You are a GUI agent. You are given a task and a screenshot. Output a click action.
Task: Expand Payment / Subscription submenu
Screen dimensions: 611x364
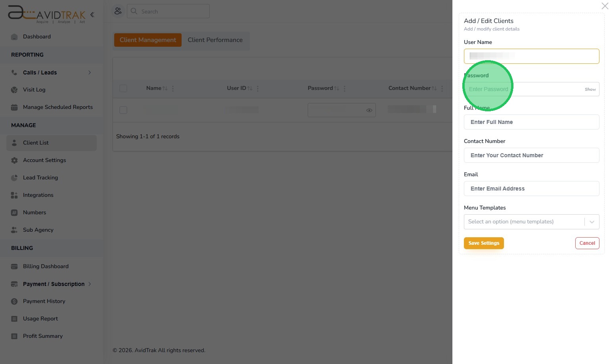[x=90, y=284]
